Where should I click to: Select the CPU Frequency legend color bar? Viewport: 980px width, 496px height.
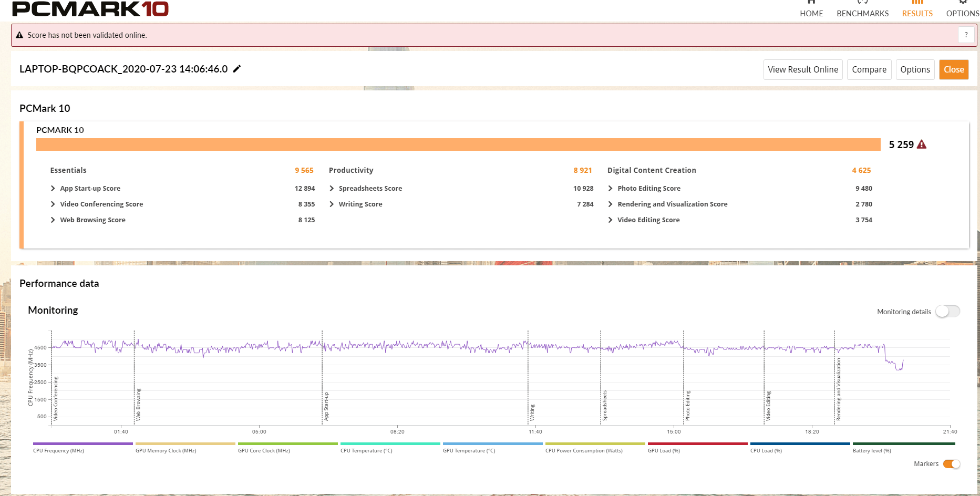[x=82, y=444]
